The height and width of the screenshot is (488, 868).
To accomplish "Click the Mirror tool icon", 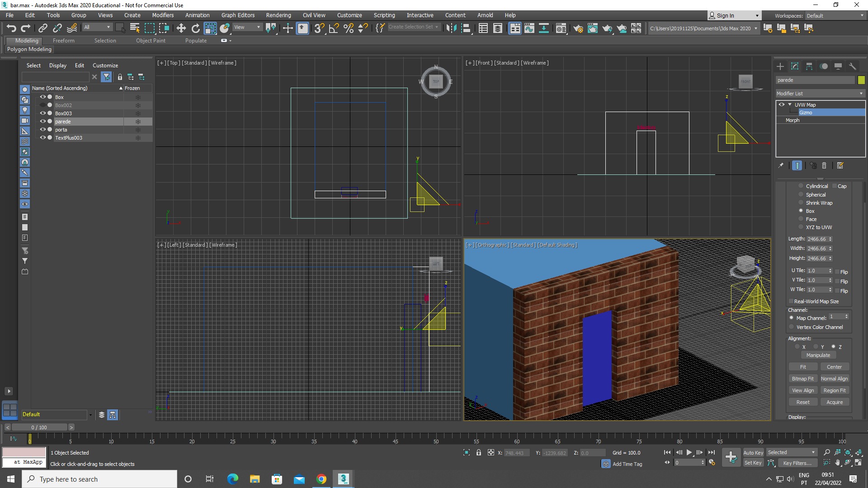I will 451,28.
